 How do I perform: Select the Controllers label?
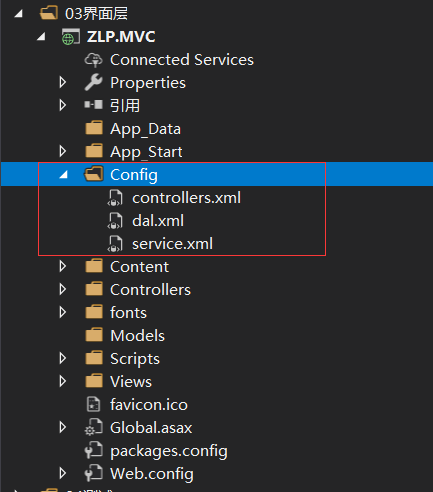[x=151, y=289]
